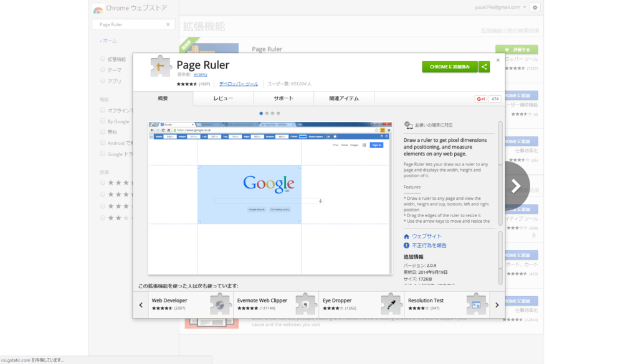Click the device compatibility icon
This screenshot has width=638, height=364.
pyautogui.click(x=408, y=125)
